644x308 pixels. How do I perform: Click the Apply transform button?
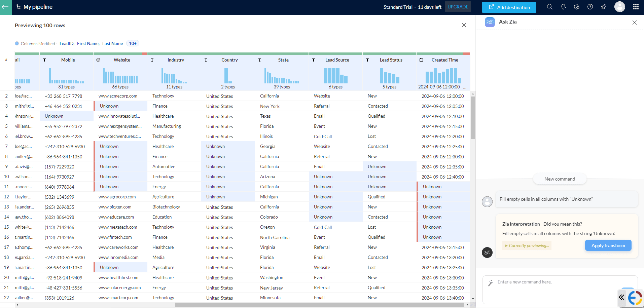(608, 245)
